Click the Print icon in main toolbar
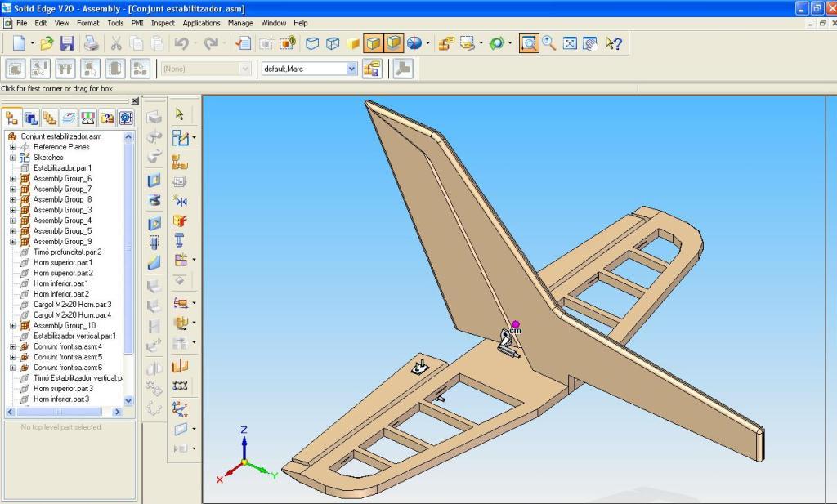This screenshot has height=504, width=837. [91, 43]
